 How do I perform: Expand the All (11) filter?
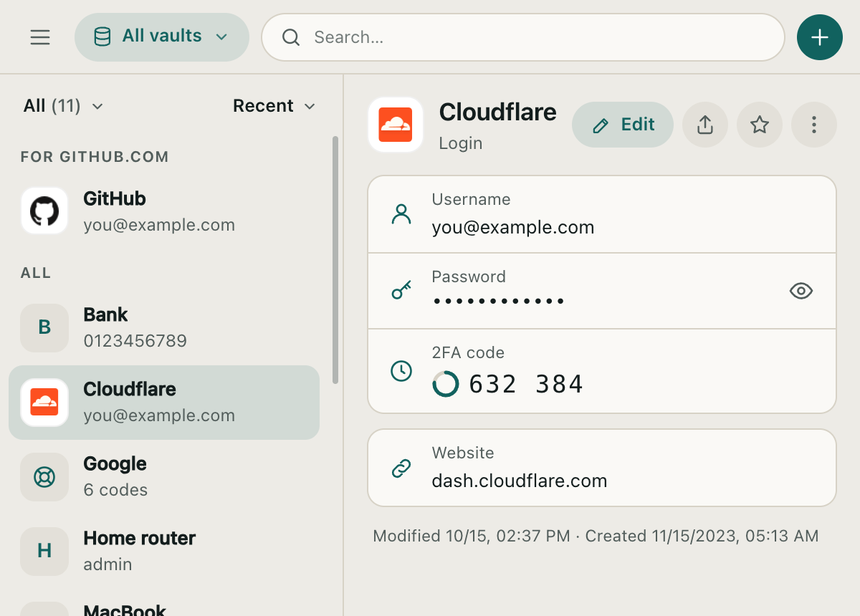[x=63, y=106]
